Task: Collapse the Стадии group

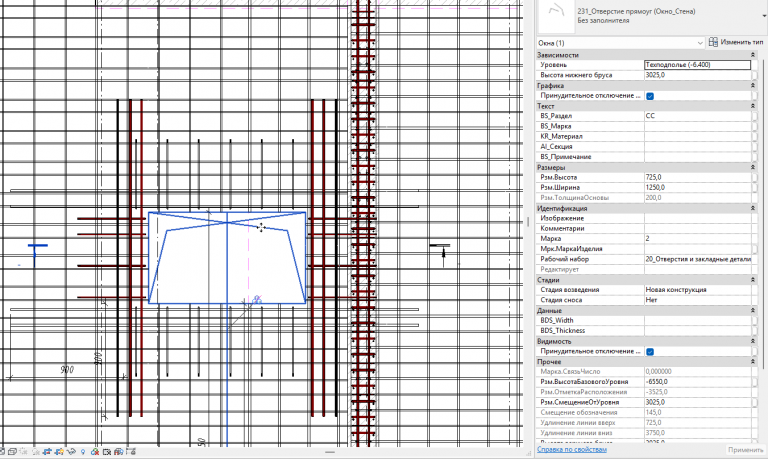Action: point(753,280)
